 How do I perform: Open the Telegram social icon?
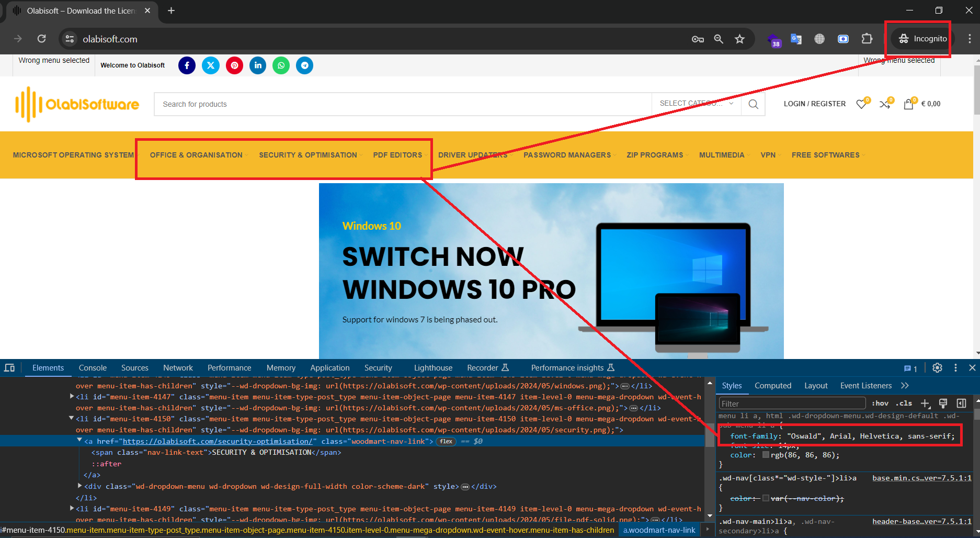(305, 65)
